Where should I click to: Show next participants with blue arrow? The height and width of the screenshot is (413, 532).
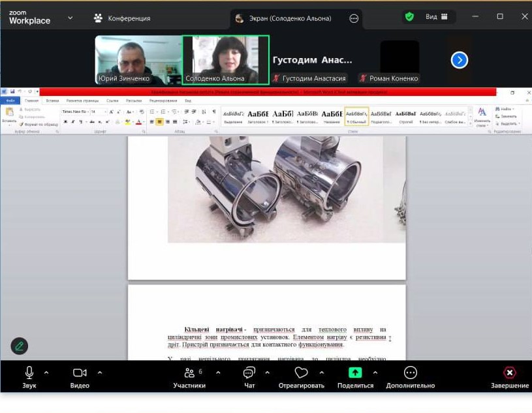[460, 60]
